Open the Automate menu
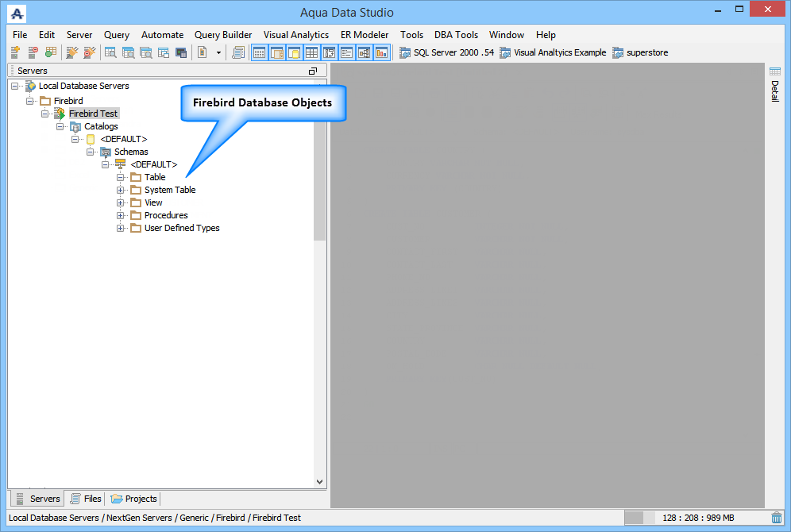This screenshot has height=532, width=791. point(163,35)
